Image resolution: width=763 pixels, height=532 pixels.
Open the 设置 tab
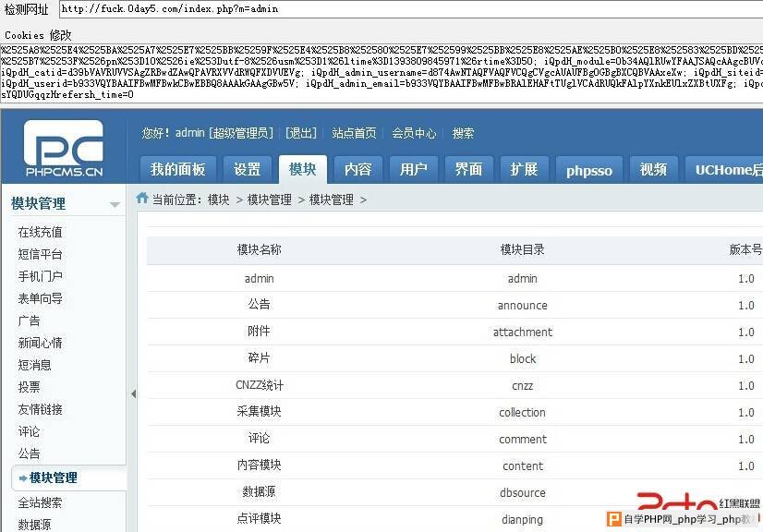point(247,169)
